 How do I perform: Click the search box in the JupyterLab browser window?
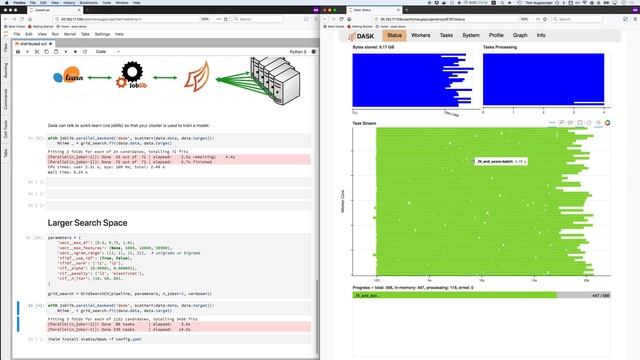(x=258, y=19)
